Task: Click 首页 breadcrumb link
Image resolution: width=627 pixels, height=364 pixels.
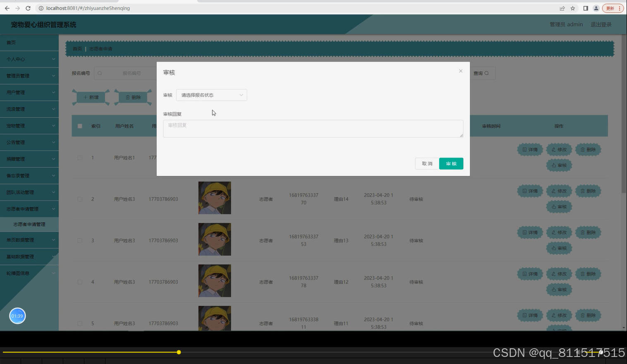Action: point(77,49)
